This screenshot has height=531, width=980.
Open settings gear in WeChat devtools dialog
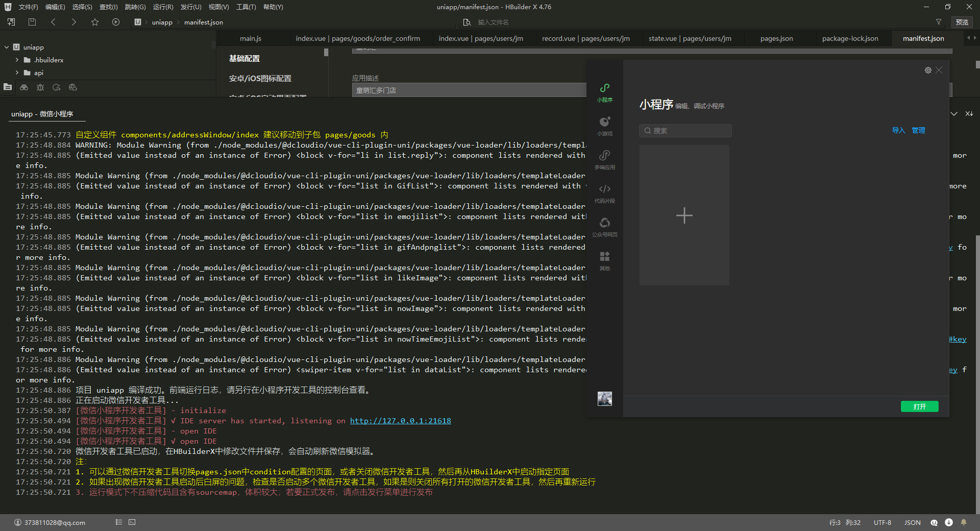928,70
